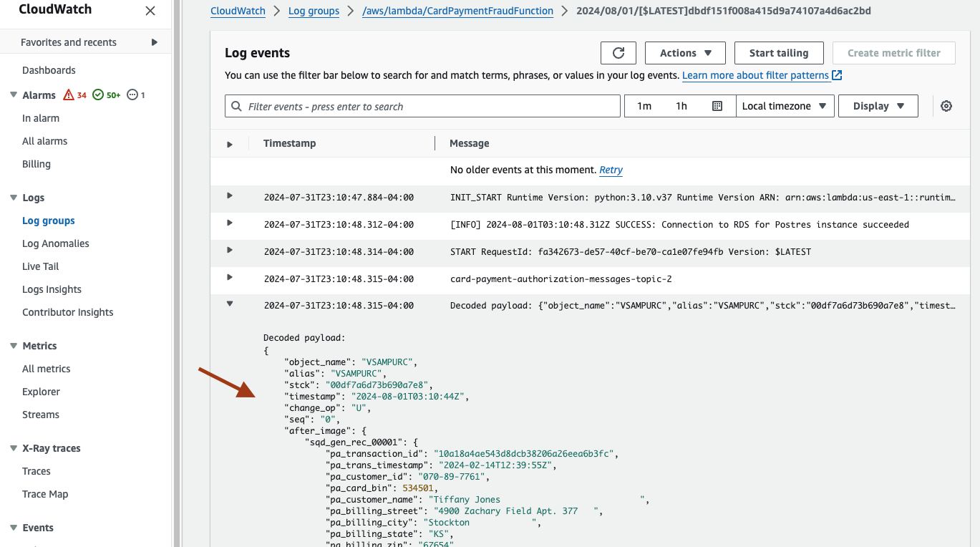The height and width of the screenshot is (547, 980).
Task: Click timestamp 2024-07-31T23:10:47.884-04:00
Action: (339, 198)
